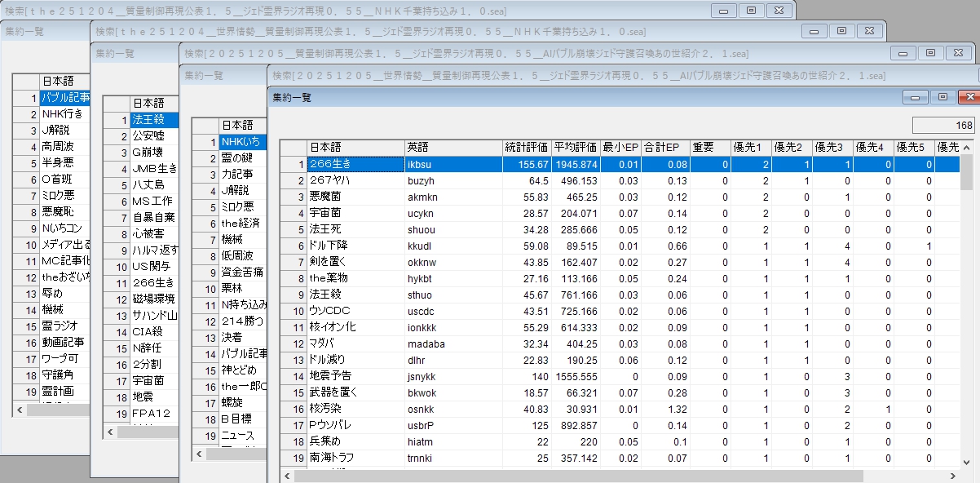Select バブル記事 in the leftmost window
The image size is (980, 483).
pyautogui.click(x=65, y=98)
